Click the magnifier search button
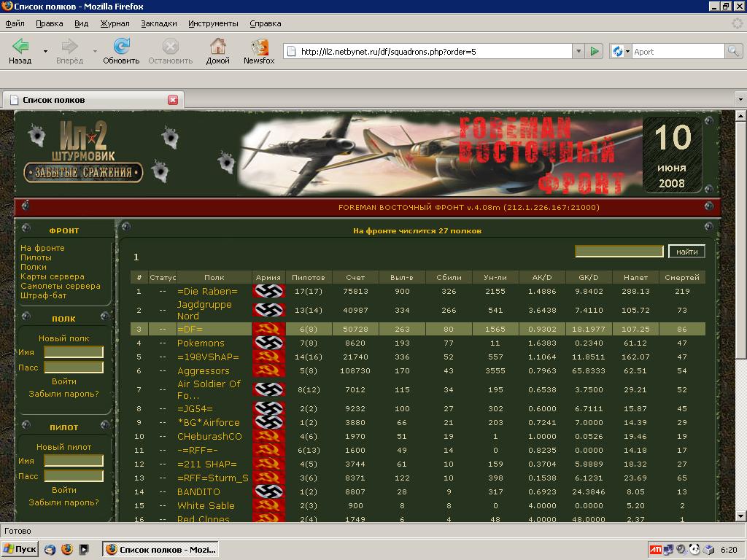This screenshot has height=560, width=747. pyautogui.click(x=733, y=51)
